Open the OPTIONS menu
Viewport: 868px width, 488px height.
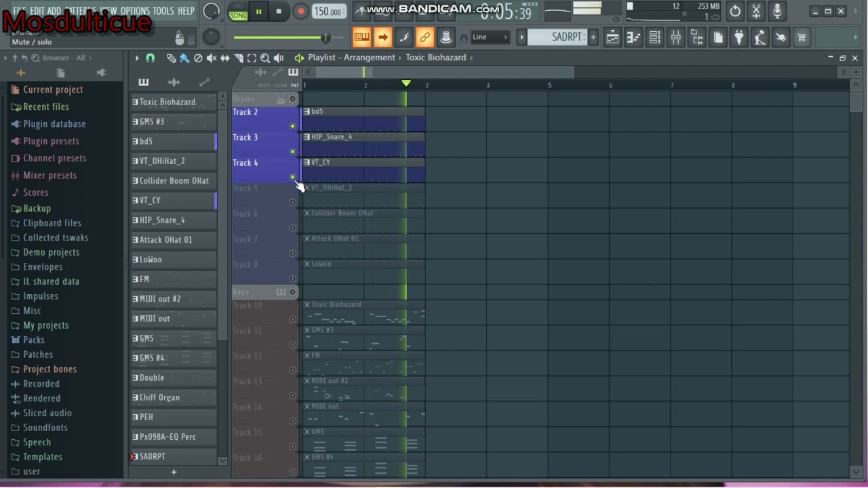coord(135,11)
